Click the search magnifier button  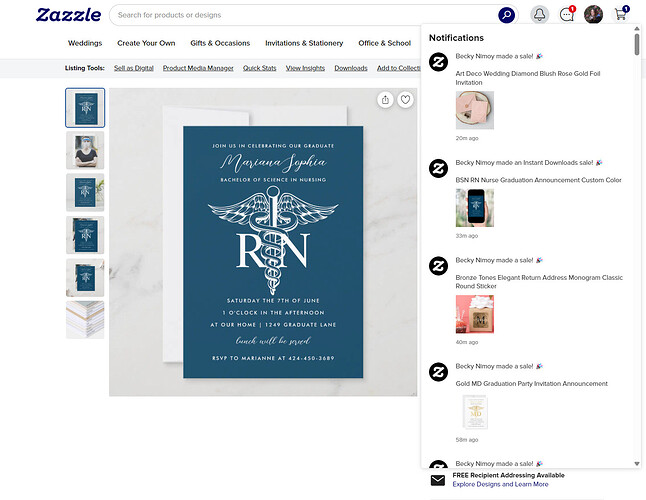(x=506, y=15)
